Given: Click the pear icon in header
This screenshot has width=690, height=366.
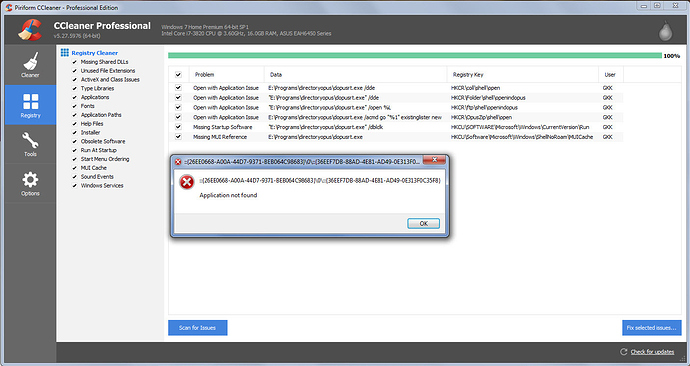Looking at the screenshot, I should tap(665, 30).
